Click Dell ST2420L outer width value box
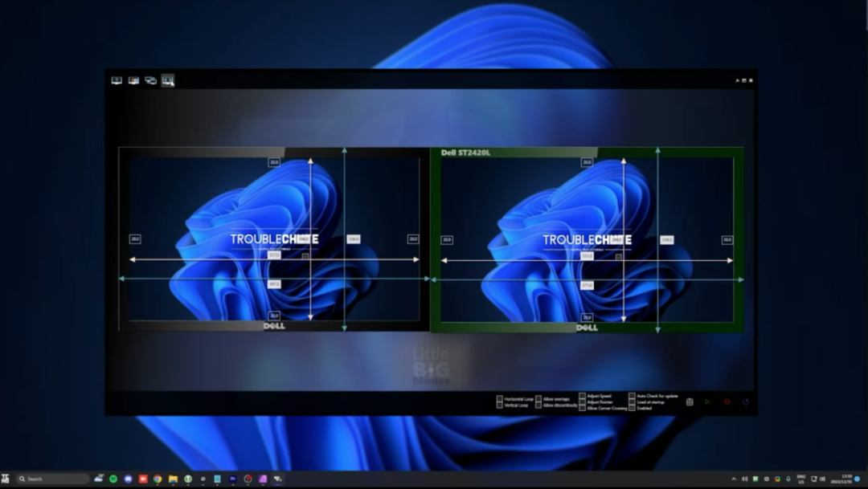Image resolution: width=868 pixels, height=489 pixels. [x=587, y=285]
